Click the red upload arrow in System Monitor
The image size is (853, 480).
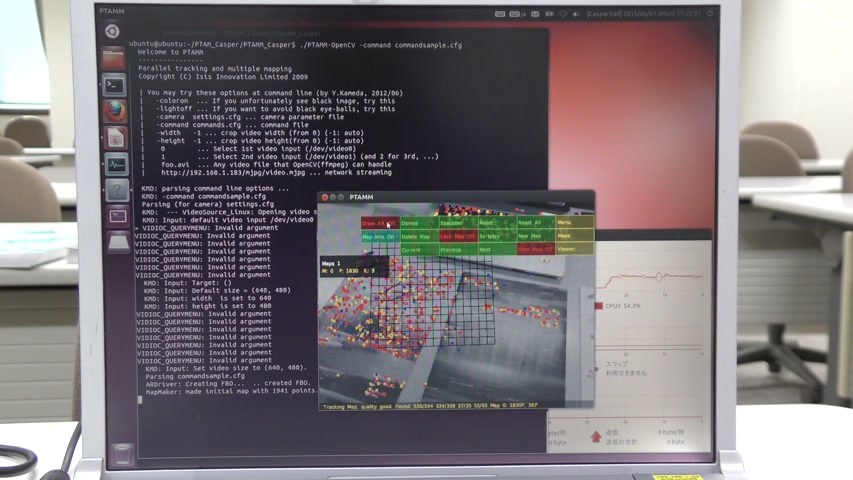(x=596, y=436)
